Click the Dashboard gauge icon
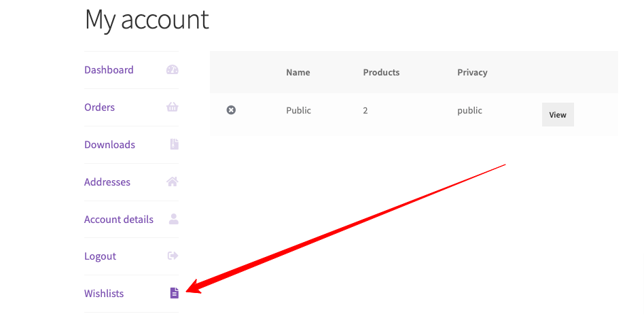644x327 pixels. tap(173, 70)
